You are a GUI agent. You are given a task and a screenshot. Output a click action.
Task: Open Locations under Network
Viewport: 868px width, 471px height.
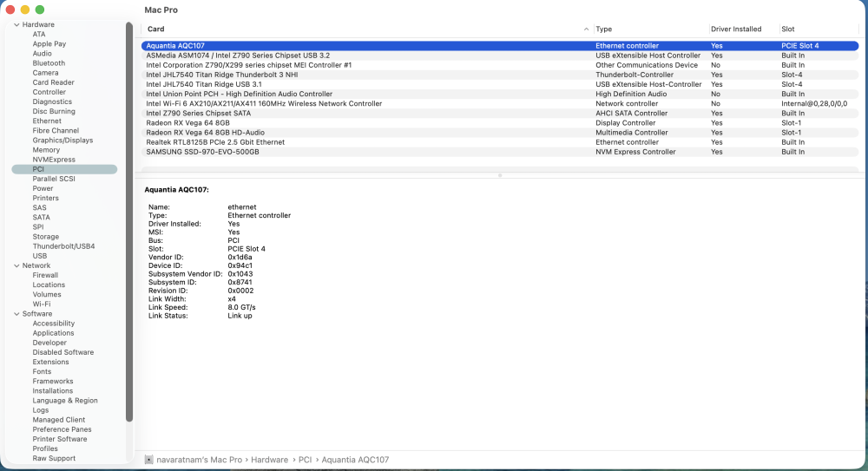(49, 285)
